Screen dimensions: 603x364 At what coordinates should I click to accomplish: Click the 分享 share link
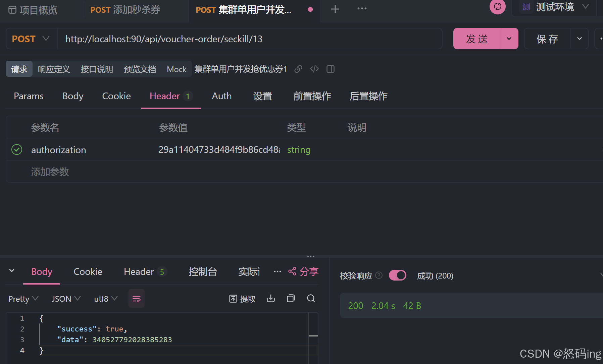pyautogui.click(x=303, y=271)
